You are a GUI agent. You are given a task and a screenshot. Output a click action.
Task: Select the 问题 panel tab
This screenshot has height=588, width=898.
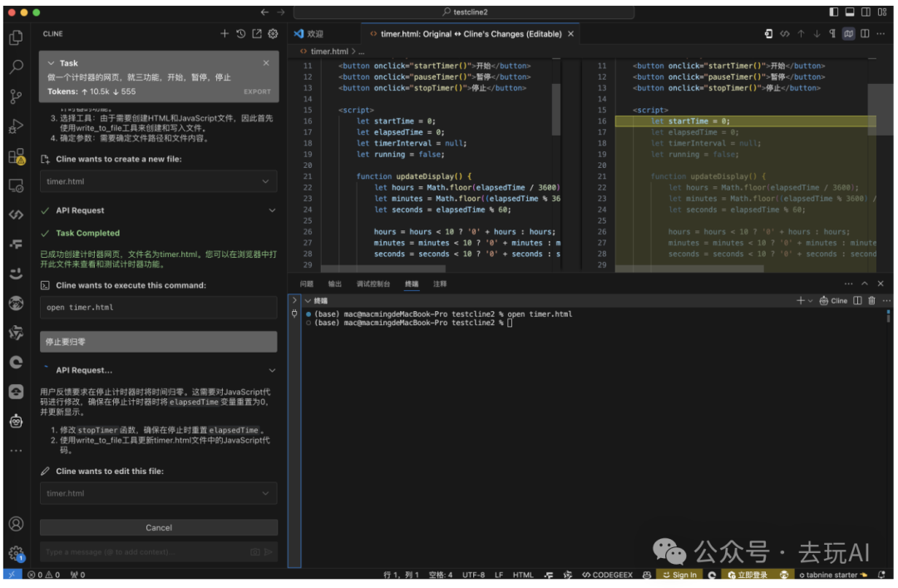(307, 284)
